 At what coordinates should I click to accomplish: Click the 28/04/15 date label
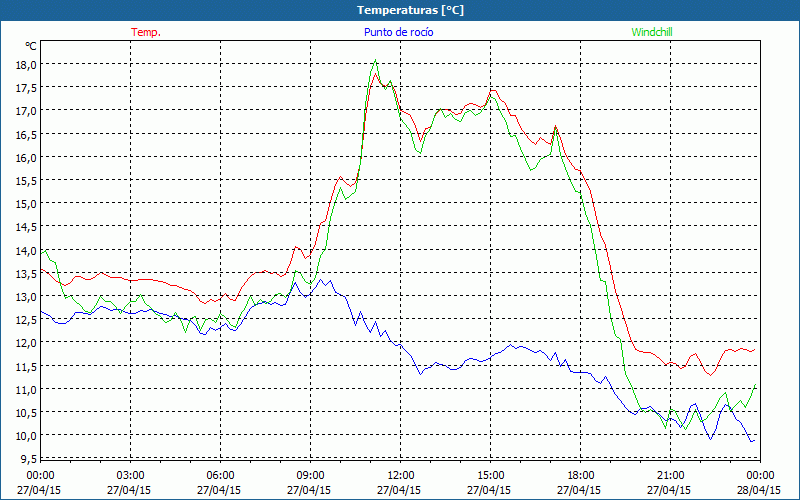(759, 490)
